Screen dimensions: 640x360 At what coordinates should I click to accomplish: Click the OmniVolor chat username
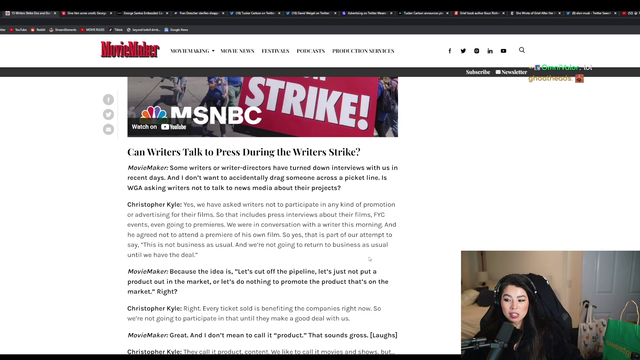(560, 68)
